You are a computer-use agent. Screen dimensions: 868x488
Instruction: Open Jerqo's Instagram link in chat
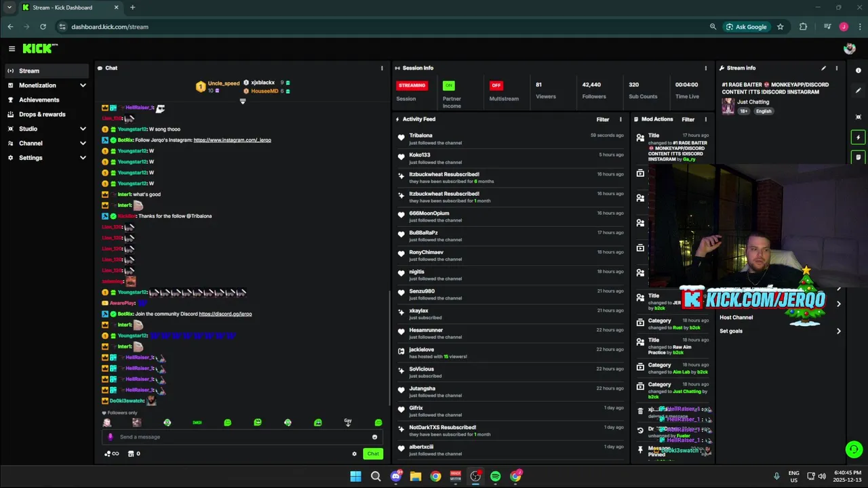(232, 140)
